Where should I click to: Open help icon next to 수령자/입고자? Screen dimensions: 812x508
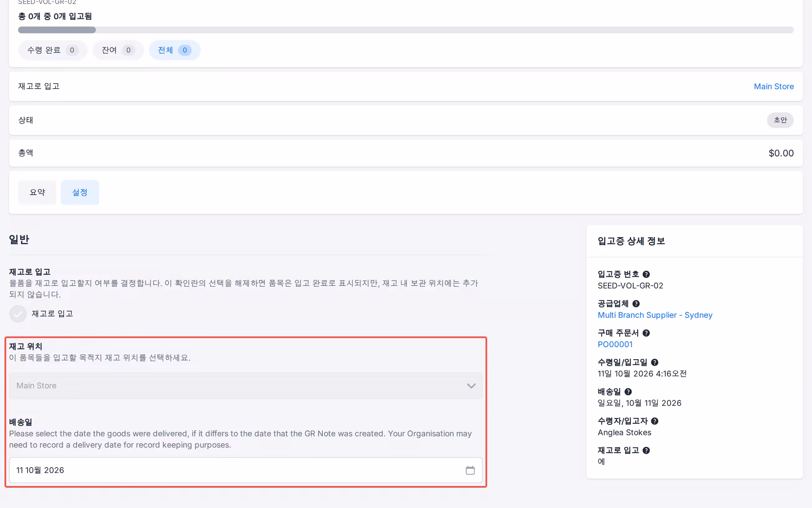pos(654,421)
